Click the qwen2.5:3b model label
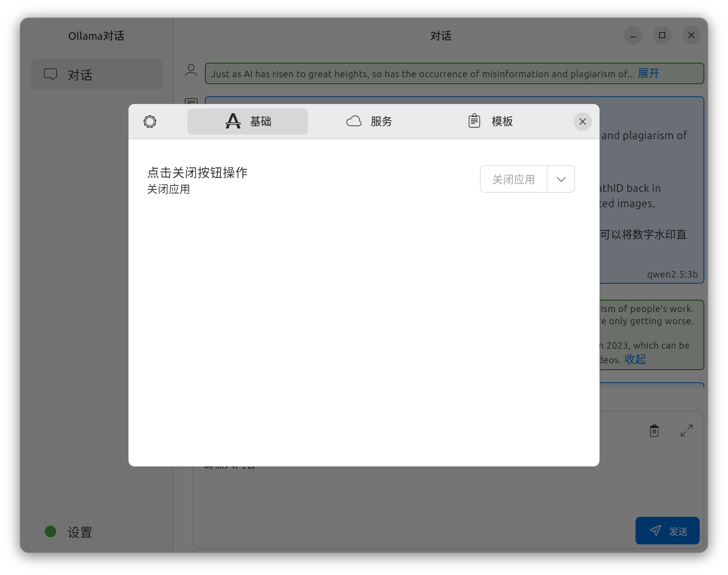 (672, 275)
